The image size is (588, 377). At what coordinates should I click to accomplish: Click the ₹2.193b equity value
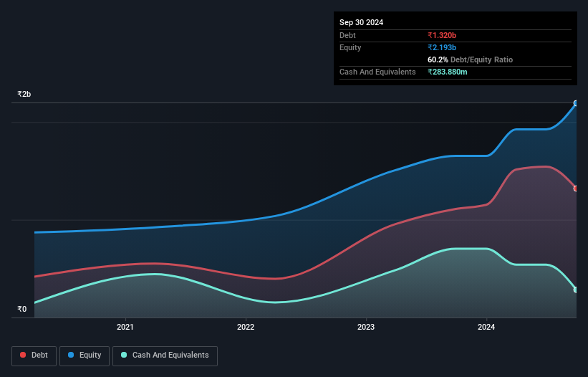click(442, 47)
